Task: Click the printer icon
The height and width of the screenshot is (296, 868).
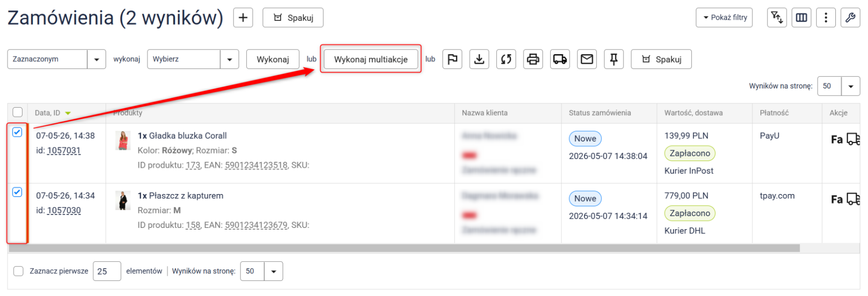Action: tap(533, 59)
